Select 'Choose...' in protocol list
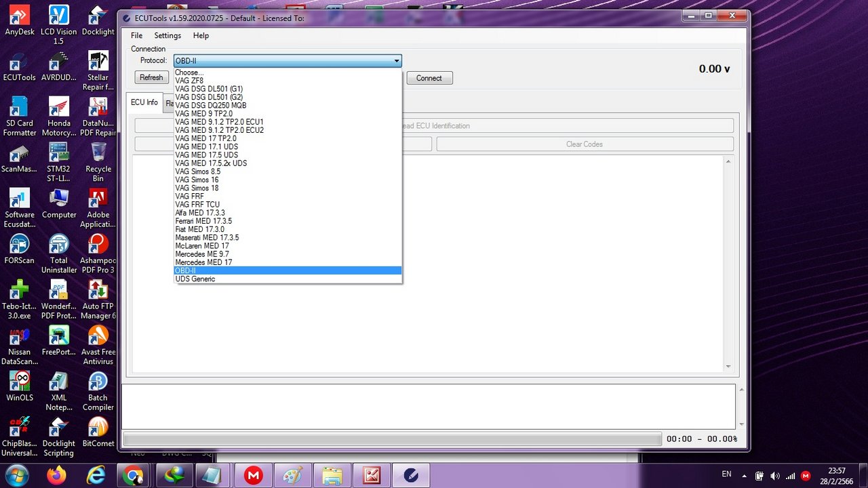The height and width of the screenshot is (488, 868). pos(288,73)
